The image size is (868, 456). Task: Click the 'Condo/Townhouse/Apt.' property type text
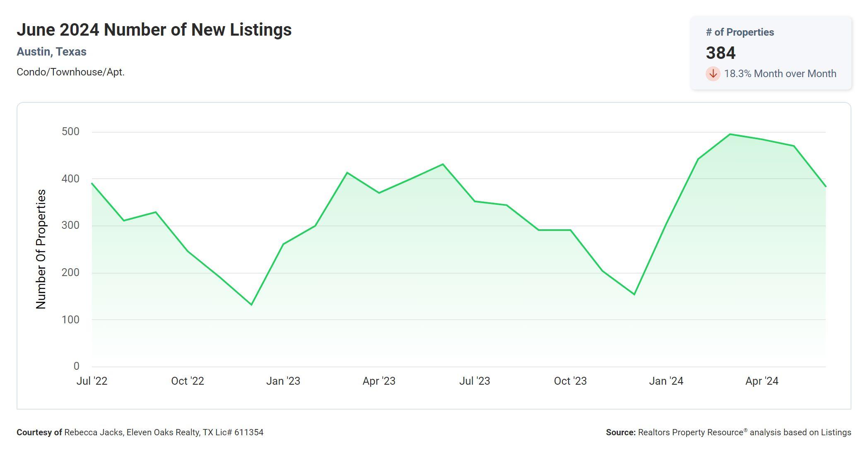coord(70,72)
